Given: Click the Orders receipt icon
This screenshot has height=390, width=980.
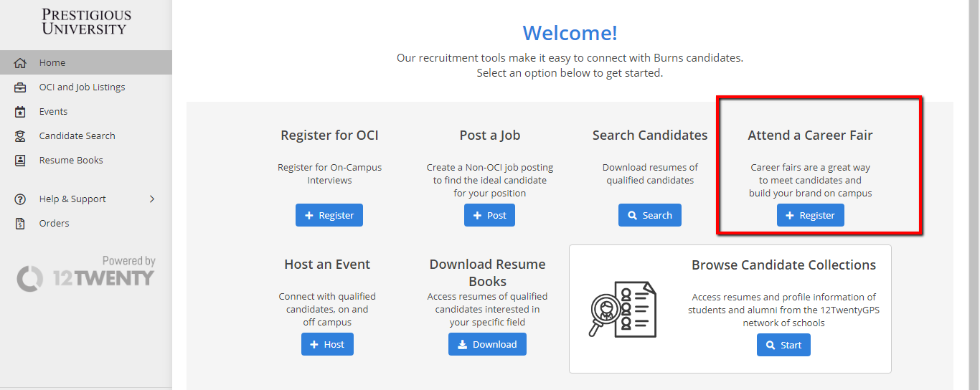Looking at the screenshot, I should click(20, 224).
